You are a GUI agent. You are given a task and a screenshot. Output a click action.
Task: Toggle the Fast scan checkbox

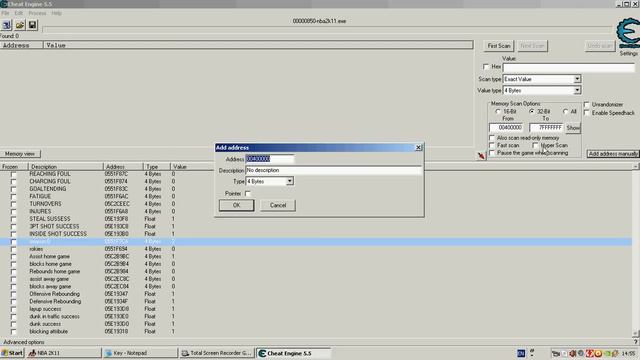pyautogui.click(x=492, y=145)
